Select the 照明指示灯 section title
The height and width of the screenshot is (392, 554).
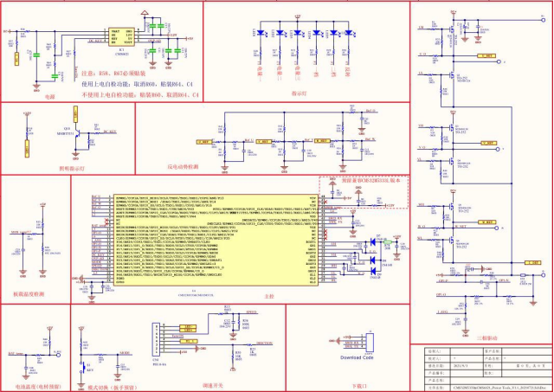(72, 169)
